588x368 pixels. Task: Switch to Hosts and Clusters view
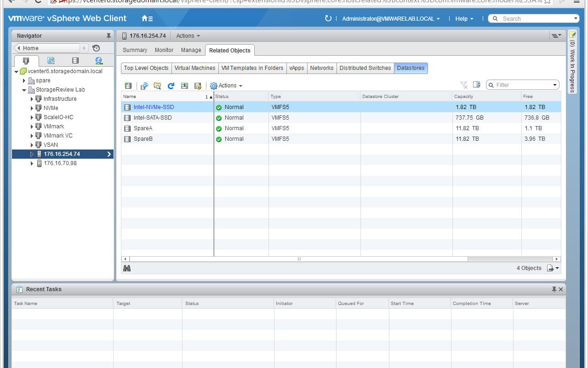(26, 60)
